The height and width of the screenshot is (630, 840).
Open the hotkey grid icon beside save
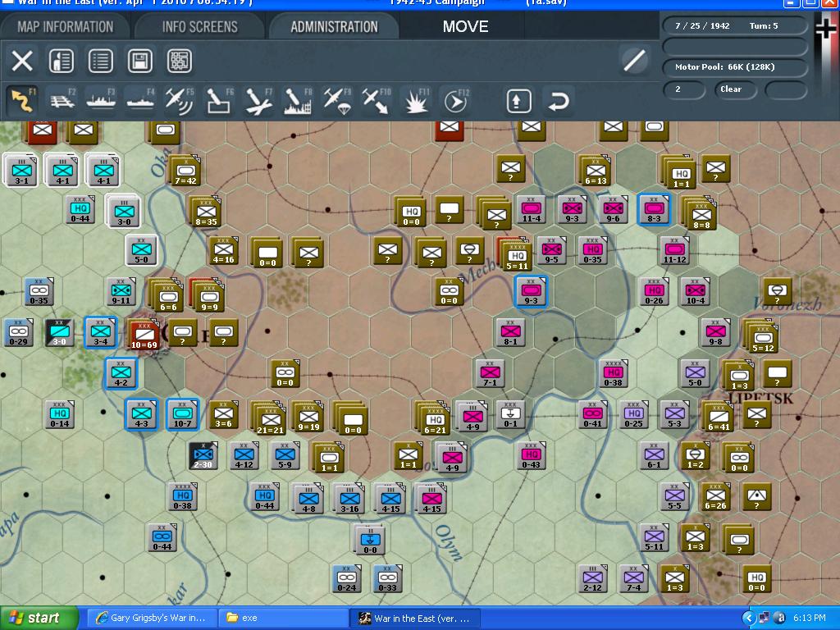(x=180, y=61)
